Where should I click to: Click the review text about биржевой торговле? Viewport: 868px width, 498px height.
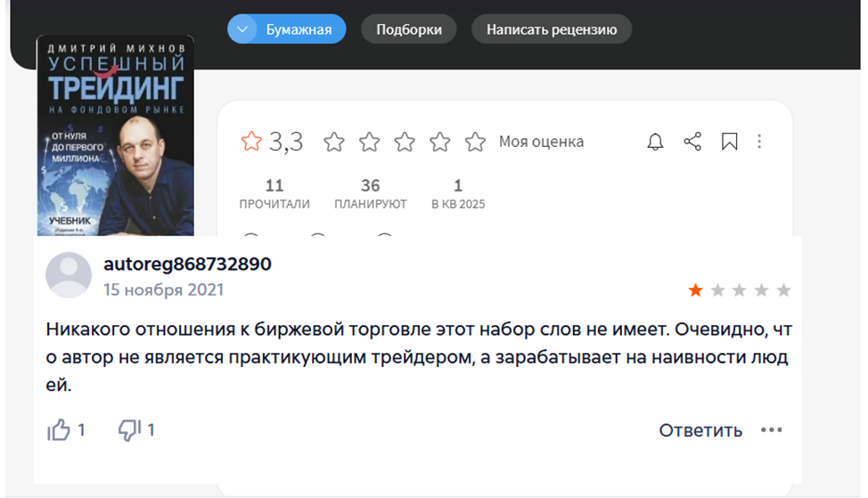click(419, 357)
